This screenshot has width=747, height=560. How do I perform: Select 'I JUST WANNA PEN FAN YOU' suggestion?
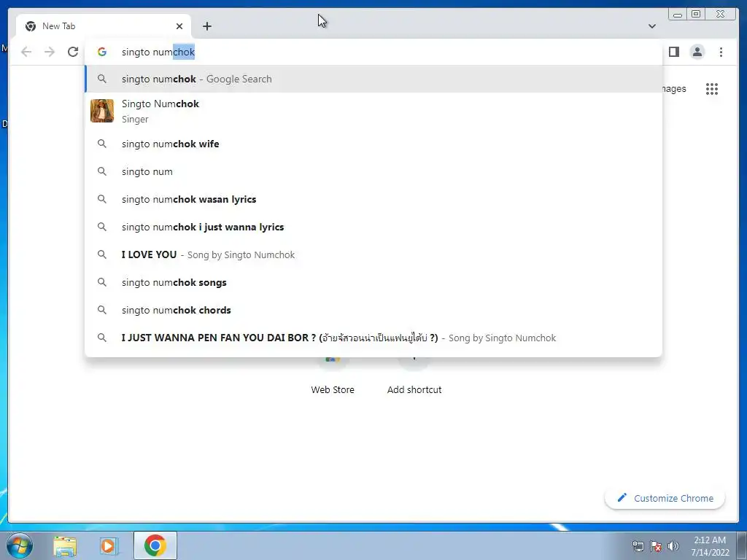click(373, 338)
